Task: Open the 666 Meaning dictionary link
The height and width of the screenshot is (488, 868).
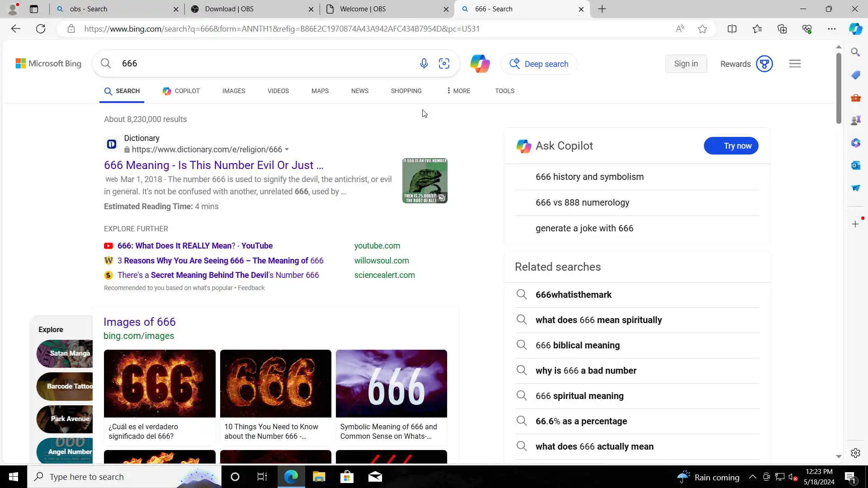Action: 213,165
